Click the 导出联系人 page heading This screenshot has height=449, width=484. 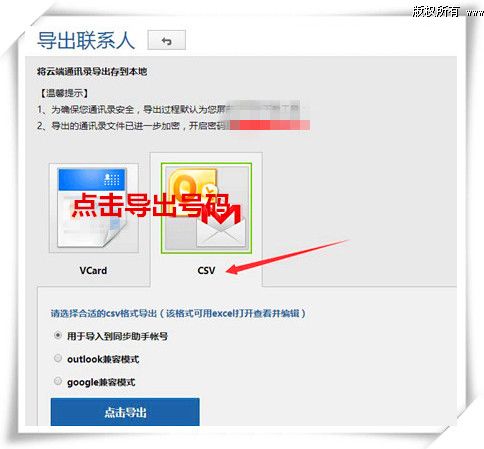[86, 41]
